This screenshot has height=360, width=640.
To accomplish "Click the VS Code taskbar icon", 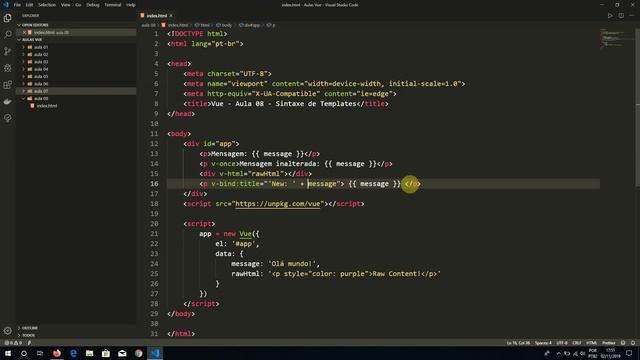I will pos(155,353).
